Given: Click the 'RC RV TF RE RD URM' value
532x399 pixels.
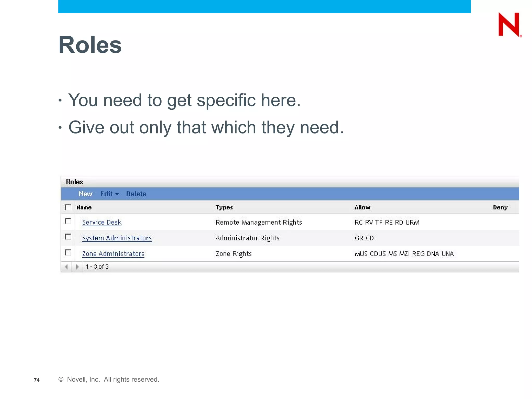Looking at the screenshot, I should pyautogui.click(x=387, y=222).
